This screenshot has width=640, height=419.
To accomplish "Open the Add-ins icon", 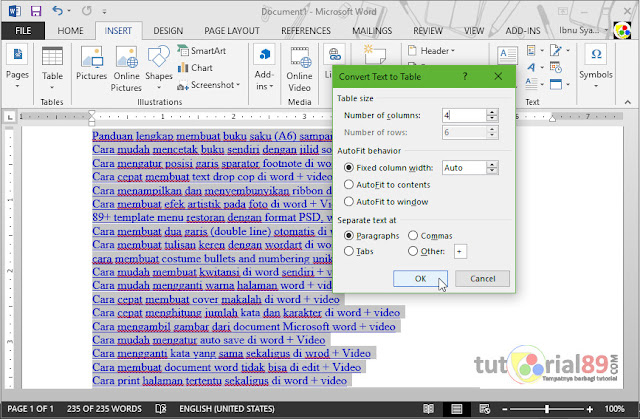I will (x=264, y=54).
